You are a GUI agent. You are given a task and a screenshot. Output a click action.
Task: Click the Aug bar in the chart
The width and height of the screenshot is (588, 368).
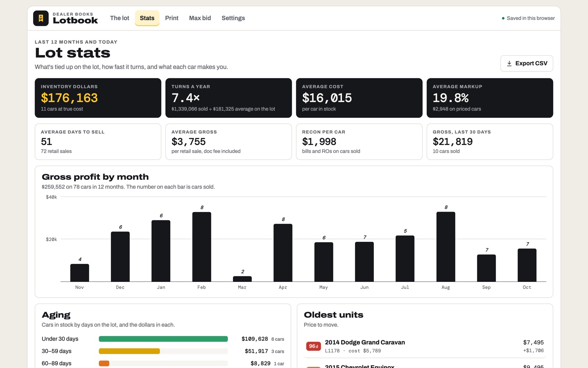click(x=446, y=247)
